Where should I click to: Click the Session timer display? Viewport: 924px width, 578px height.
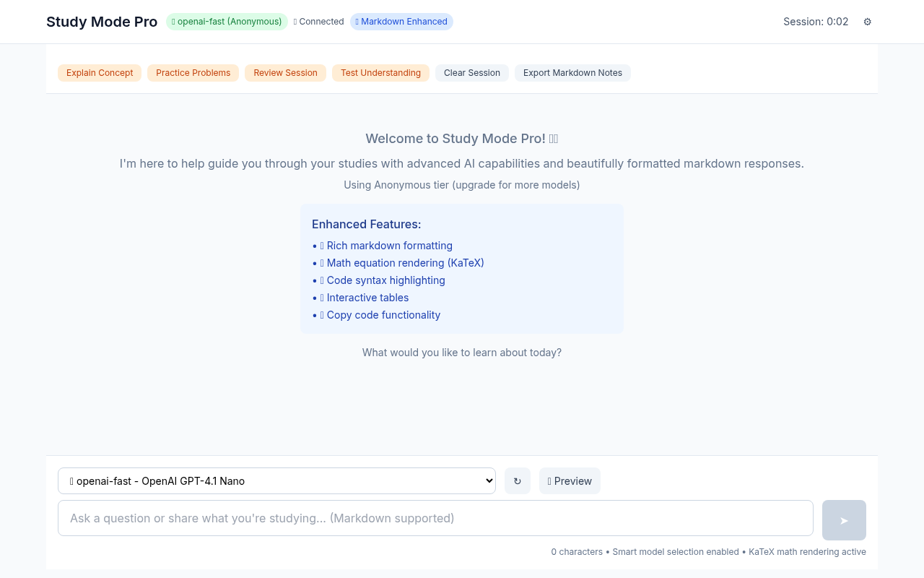(816, 22)
